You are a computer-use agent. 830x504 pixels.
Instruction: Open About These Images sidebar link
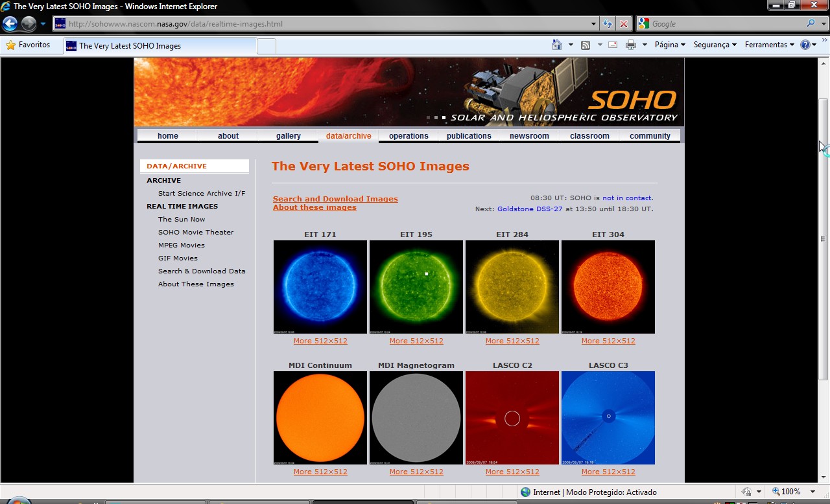[x=196, y=284]
